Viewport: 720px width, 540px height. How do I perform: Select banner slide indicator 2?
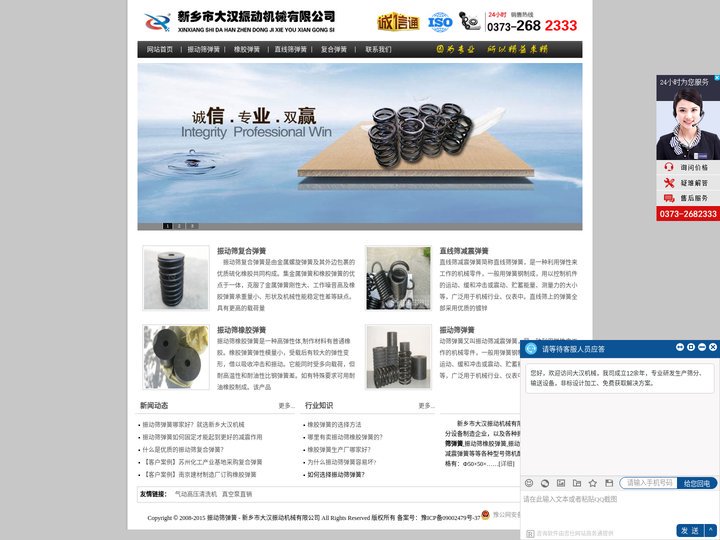pos(180,226)
